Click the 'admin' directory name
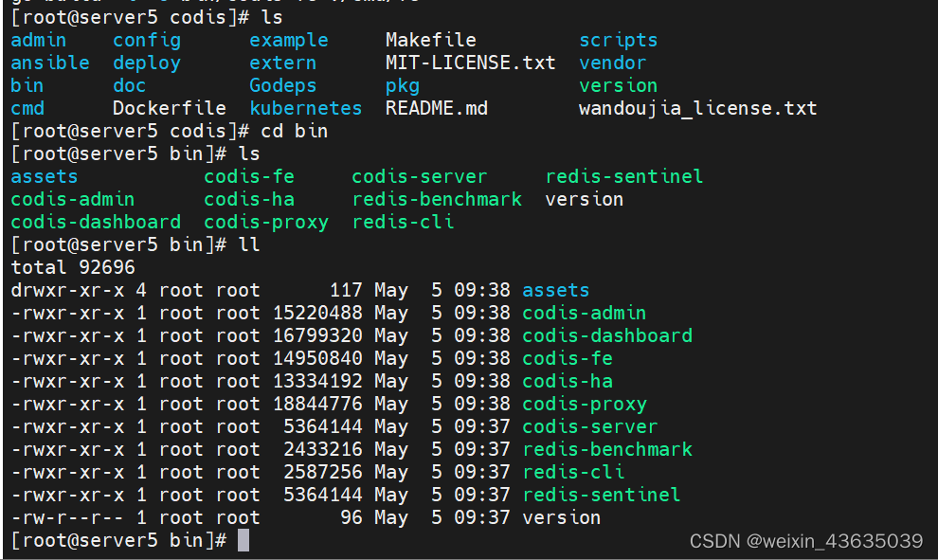Viewport: 938px width, 560px height. pos(38,40)
